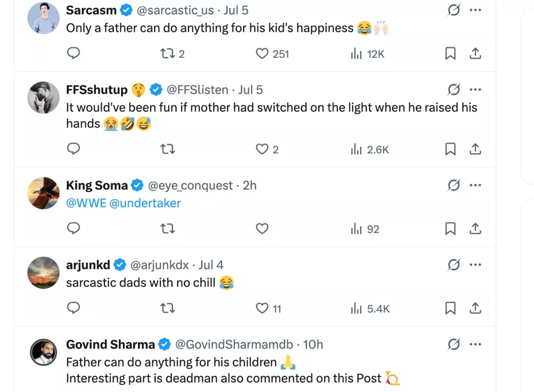The width and height of the screenshot is (534, 392).
Task: Share the Sarcasm tweet
Action: click(475, 54)
